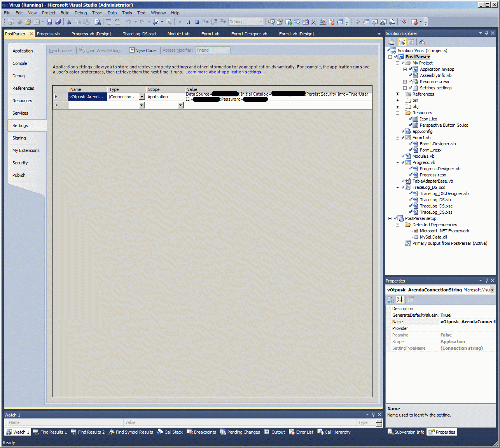Select the Module1.vb file in Solution Explorer
500x448 pixels.
pos(423,156)
